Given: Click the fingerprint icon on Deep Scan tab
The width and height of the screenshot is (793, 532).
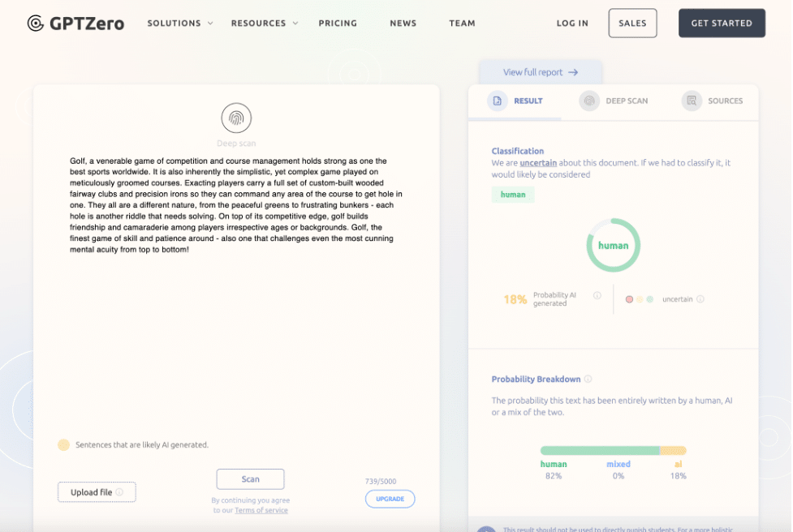Looking at the screenshot, I should [x=588, y=101].
